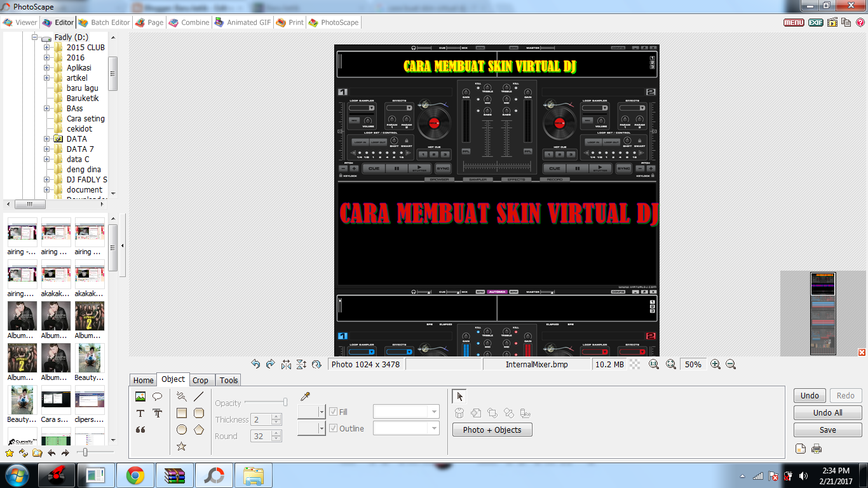868x488 pixels.
Task: Adjust the Opacity slider
Action: pyautogui.click(x=266, y=402)
